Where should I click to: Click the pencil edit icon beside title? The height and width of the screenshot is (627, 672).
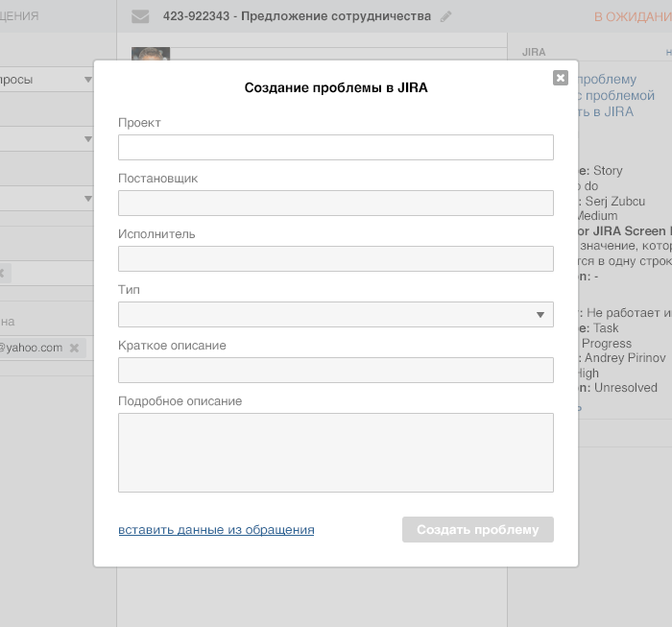point(445,16)
